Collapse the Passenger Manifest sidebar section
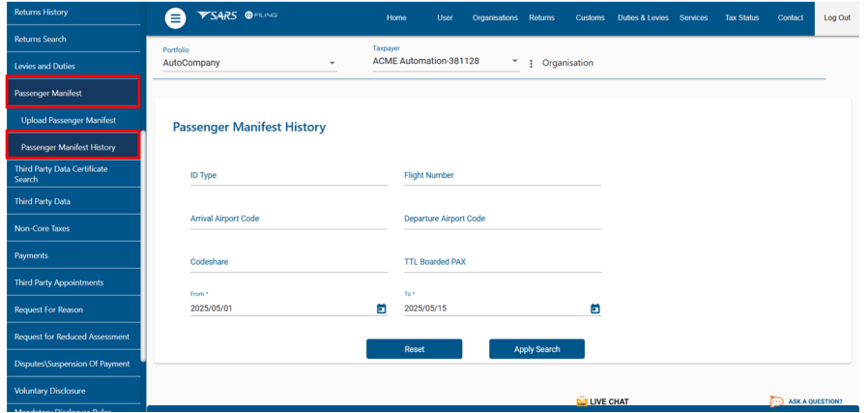Image resolution: width=868 pixels, height=413 pixels. point(72,93)
